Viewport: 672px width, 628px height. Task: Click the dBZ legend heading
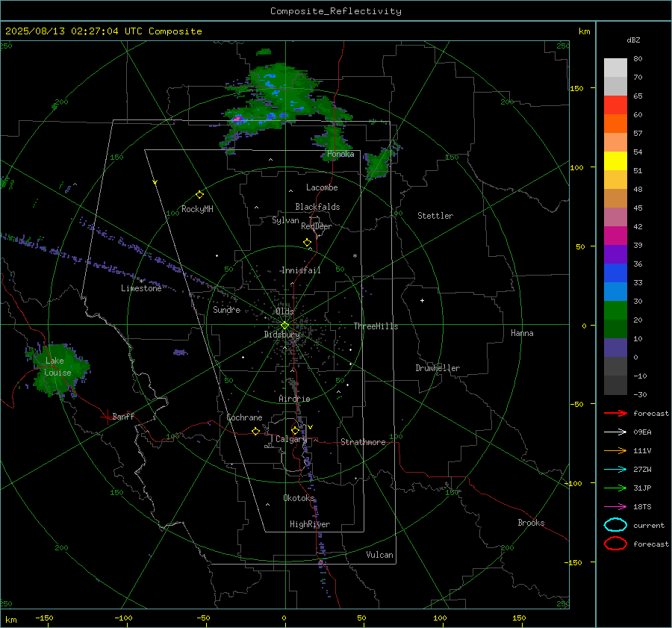633,40
